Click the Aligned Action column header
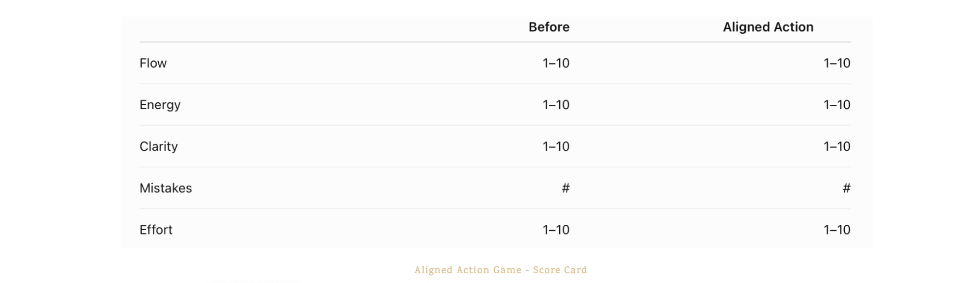The width and height of the screenshot is (980, 283). pos(768,27)
